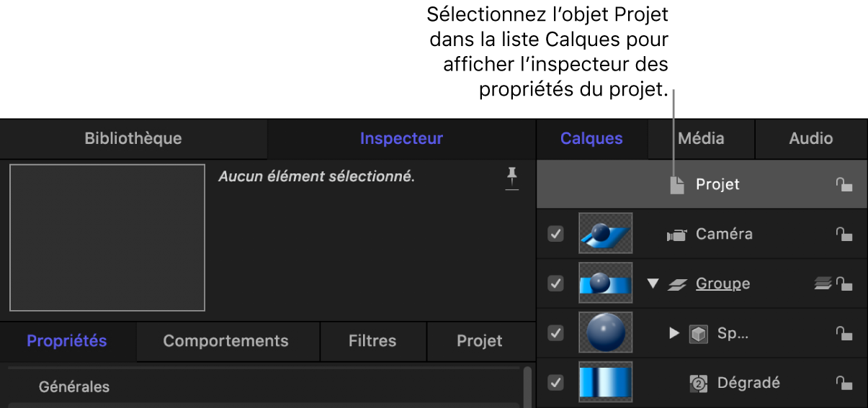This screenshot has height=408, width=868.
Task: Turn off the Dégradé layer's checkbox
Action: click(555, 383)
